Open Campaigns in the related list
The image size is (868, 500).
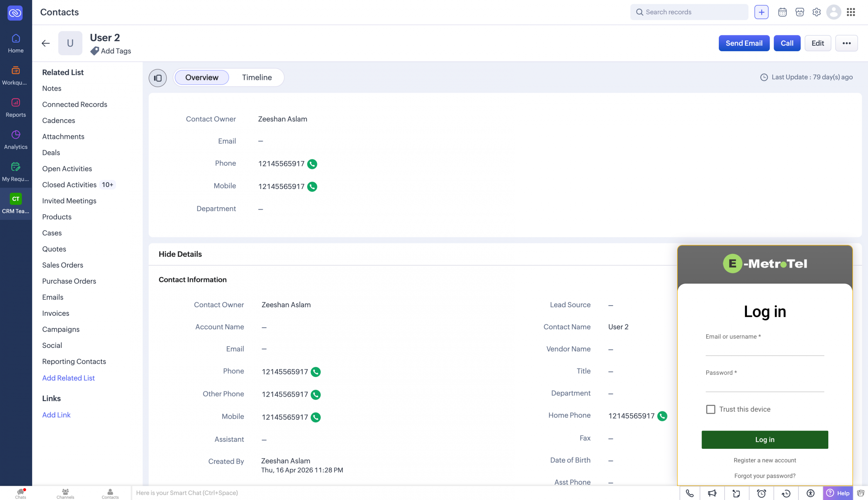point(61,329)
